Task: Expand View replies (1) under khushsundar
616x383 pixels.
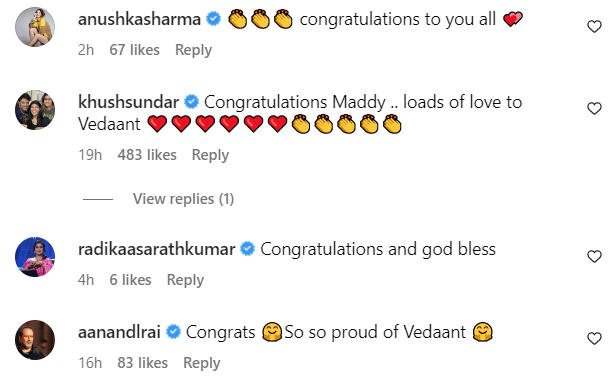Action: 183,199
